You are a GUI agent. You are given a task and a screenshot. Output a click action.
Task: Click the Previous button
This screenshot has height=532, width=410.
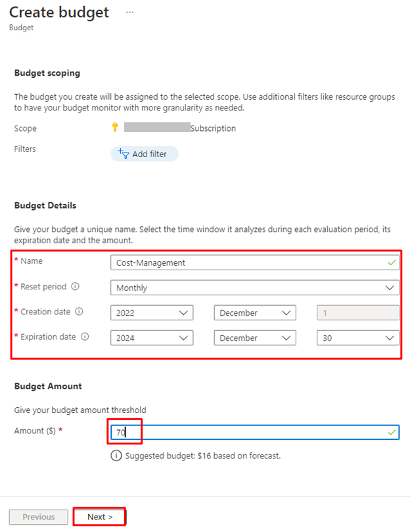click(x=37, y=516)
